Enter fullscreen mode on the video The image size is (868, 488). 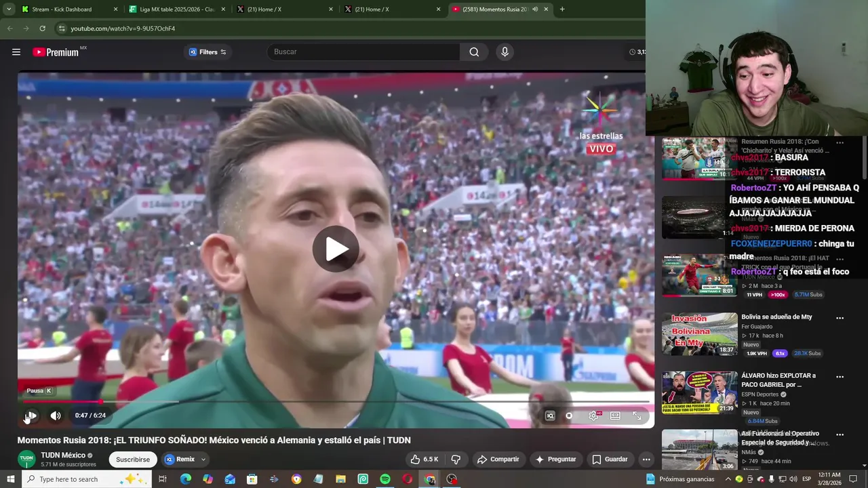click(x=637, y=415)
